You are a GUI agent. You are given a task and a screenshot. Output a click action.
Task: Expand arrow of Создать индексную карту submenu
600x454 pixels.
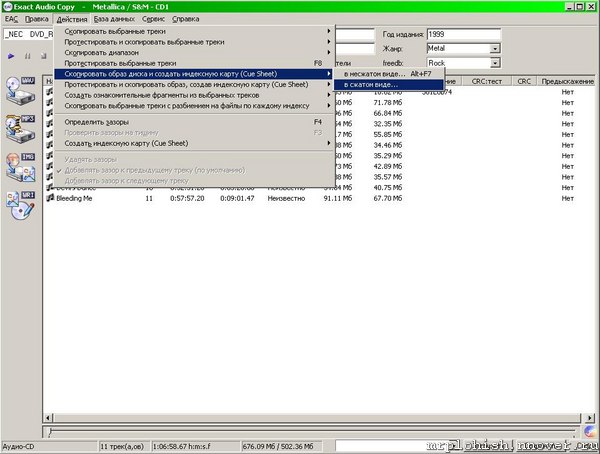[329, 143]
